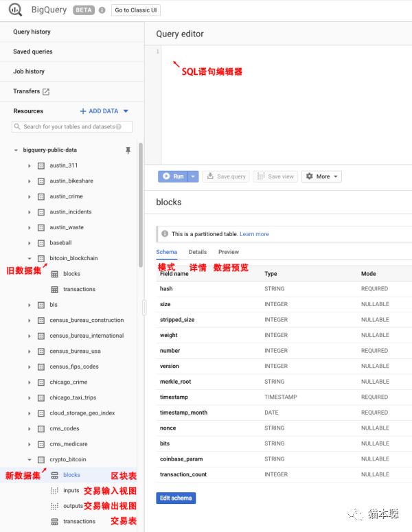Click the partitioned table info icon
Screen dimensions: 412x532
click(x=165, y=234)
